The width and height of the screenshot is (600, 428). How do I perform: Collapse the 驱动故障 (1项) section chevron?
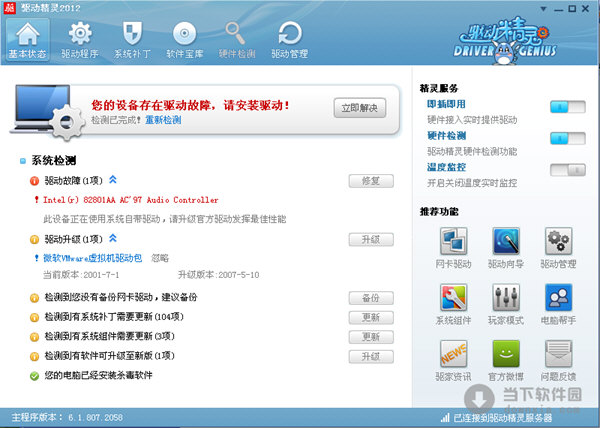(x=112, y=179)
